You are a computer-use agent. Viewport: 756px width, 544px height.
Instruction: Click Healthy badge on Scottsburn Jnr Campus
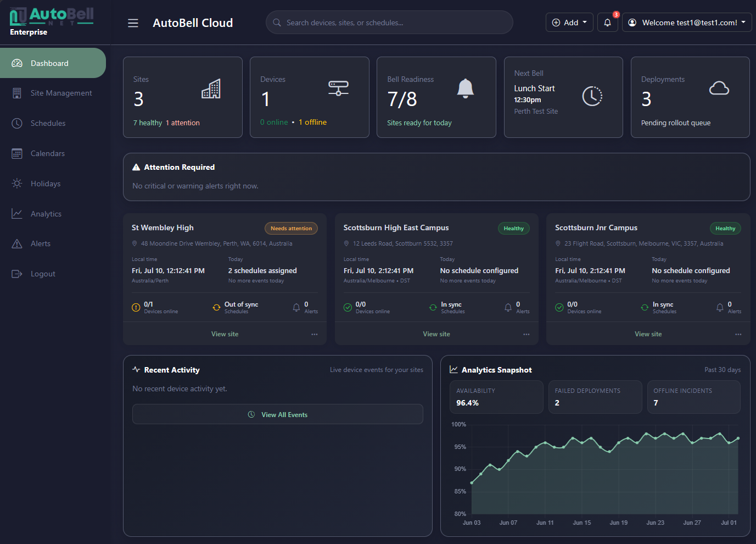tap(725, 229)
